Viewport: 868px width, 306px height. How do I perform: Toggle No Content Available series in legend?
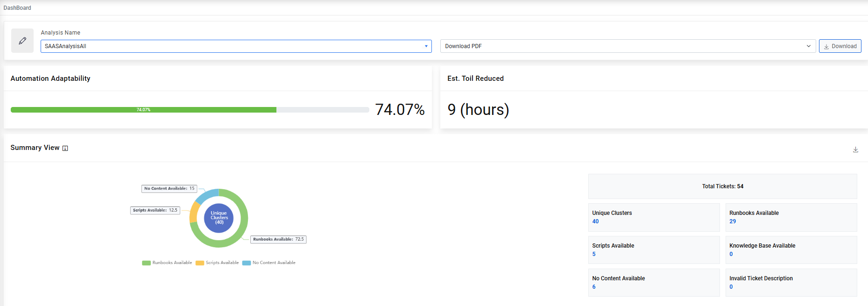click(269, 263)
